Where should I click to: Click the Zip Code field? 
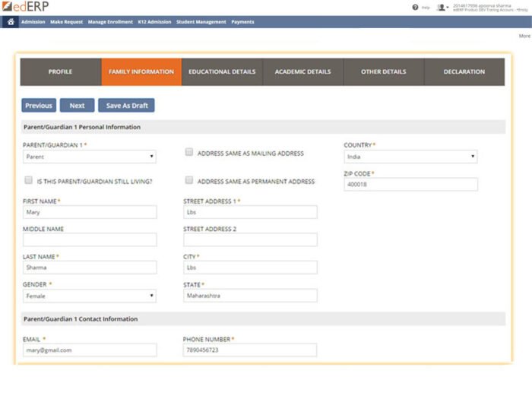pyautogui.click(x=411, y=184)
